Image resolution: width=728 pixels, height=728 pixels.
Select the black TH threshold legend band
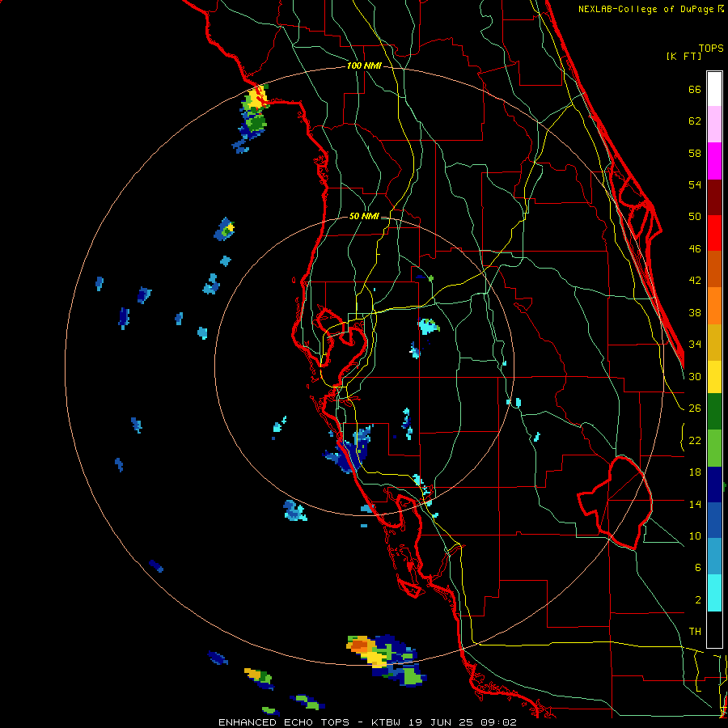click(714, 629)
